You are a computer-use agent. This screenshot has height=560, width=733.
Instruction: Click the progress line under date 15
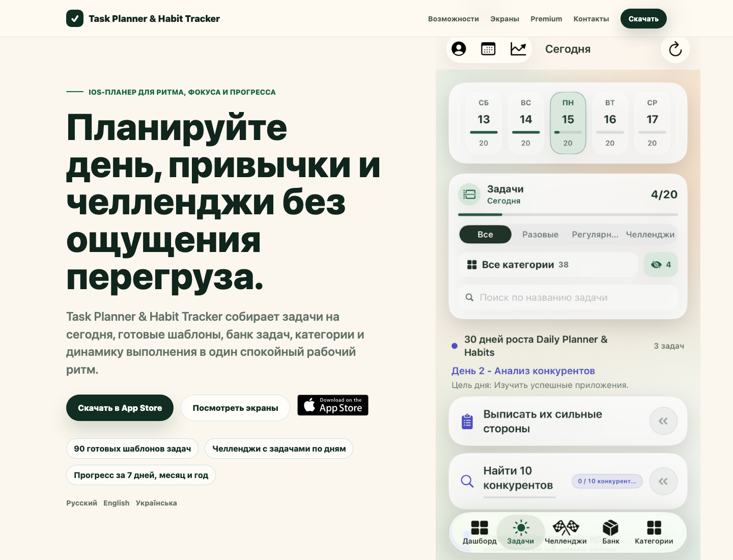point(568,132)
